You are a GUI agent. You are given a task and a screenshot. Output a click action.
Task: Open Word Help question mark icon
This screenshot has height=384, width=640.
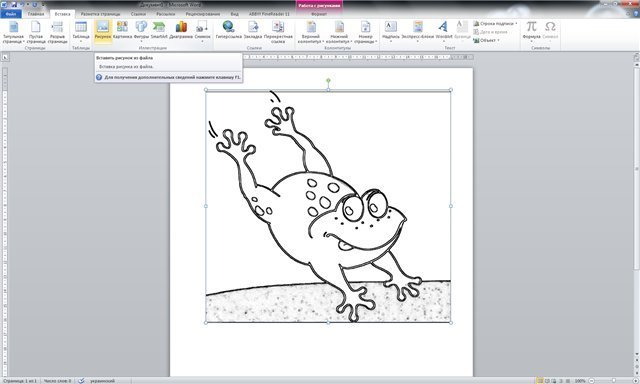[x=636, y=14]
